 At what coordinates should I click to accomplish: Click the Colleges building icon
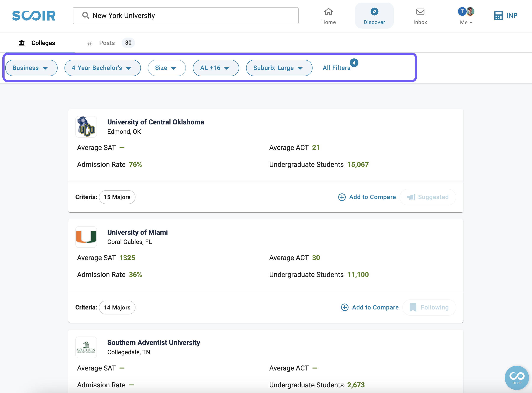[22, 43]
